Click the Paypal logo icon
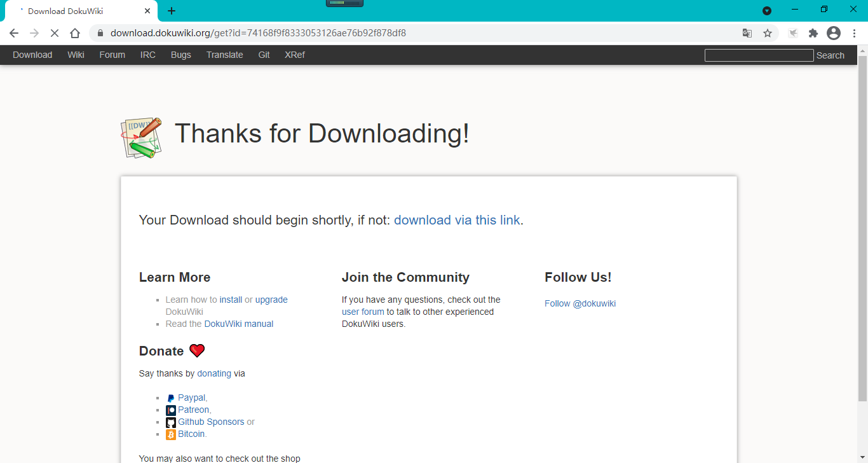The image size is (868, 463). pos(171,398)
